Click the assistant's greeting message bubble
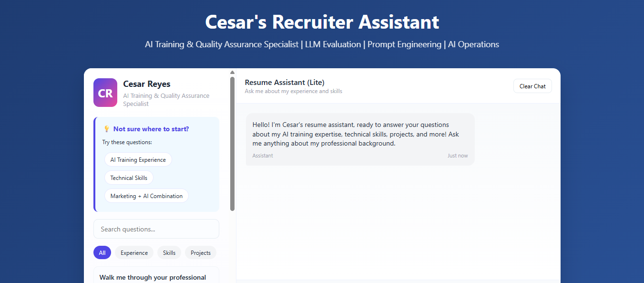This screenshot has width=644, height=283. pyautogui.click(x=360, y=138)
